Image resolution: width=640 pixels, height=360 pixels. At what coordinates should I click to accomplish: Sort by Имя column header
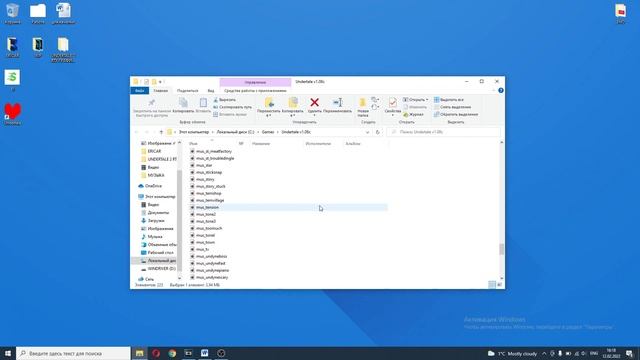[193, 144]
